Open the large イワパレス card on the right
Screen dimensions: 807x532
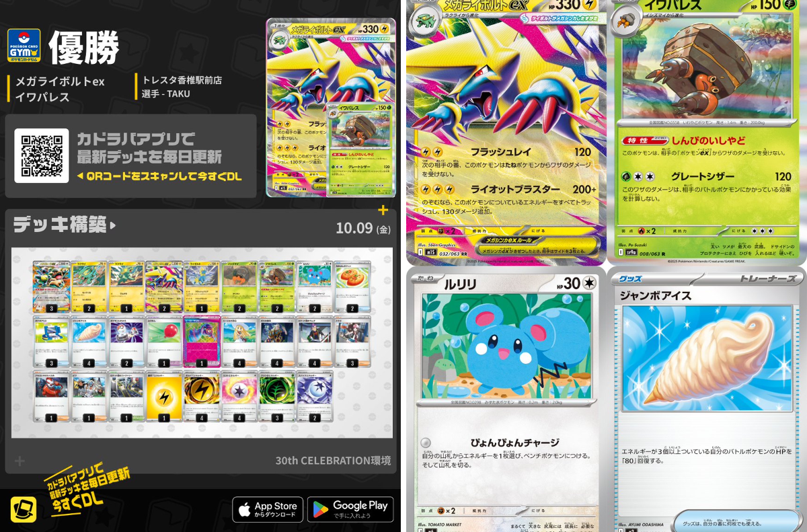pyautogui.click(x=707, y=132)
